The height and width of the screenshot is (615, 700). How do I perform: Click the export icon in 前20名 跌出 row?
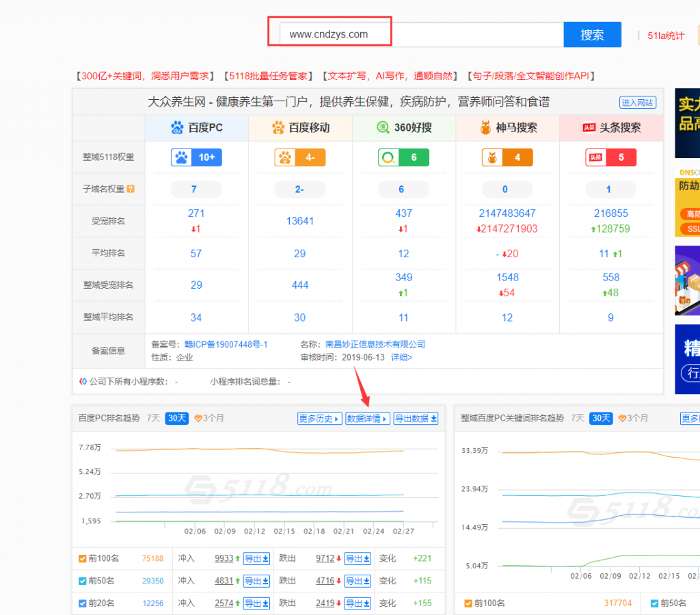pyautogui.click(x=358, y=603)
